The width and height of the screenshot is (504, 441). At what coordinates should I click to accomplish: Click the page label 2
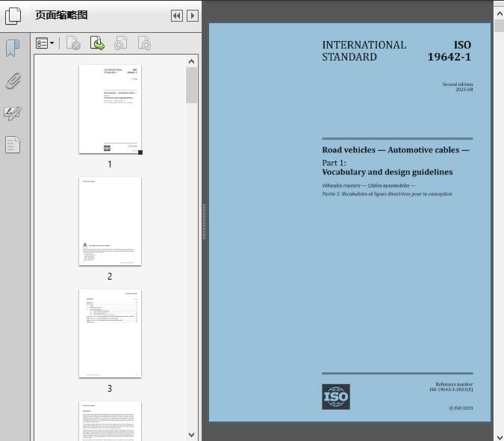coord(110,277)
